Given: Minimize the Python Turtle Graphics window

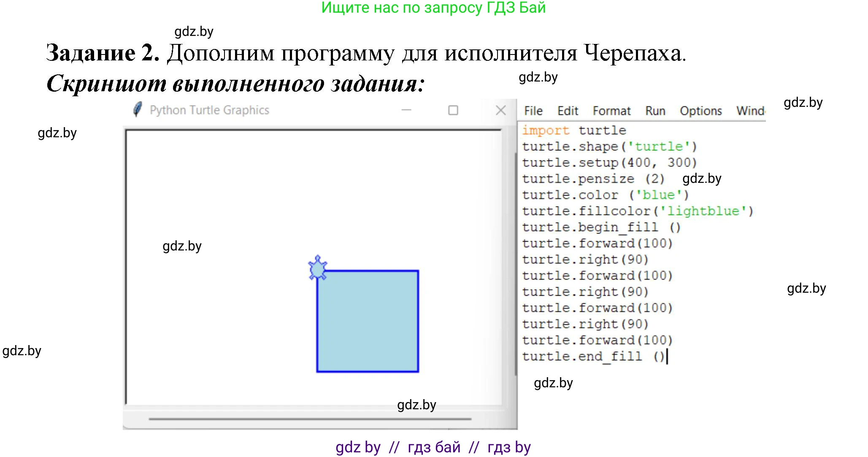Looking at the screenshot, I should pyautogui.click(x=406, y=110).
